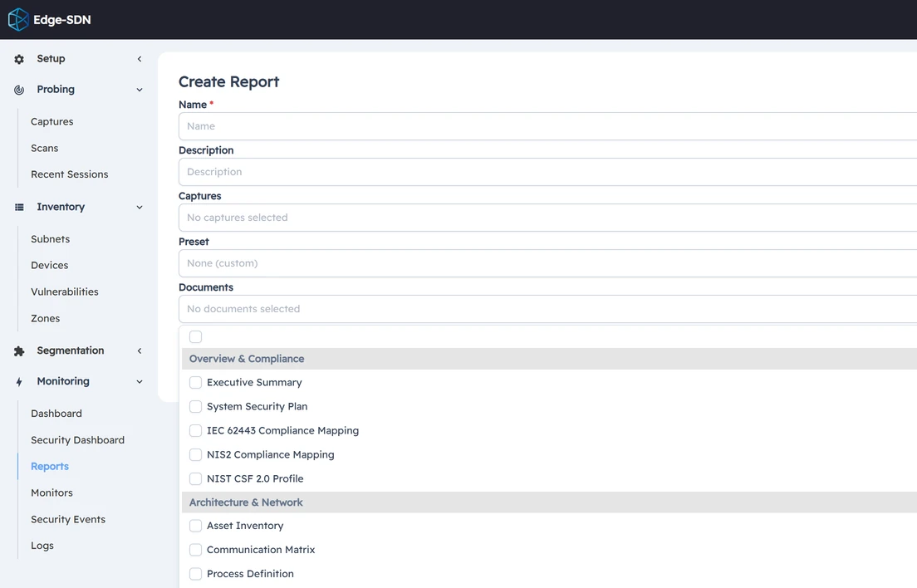Click the Name input field
917x588 pixels.
pos(547,126)
